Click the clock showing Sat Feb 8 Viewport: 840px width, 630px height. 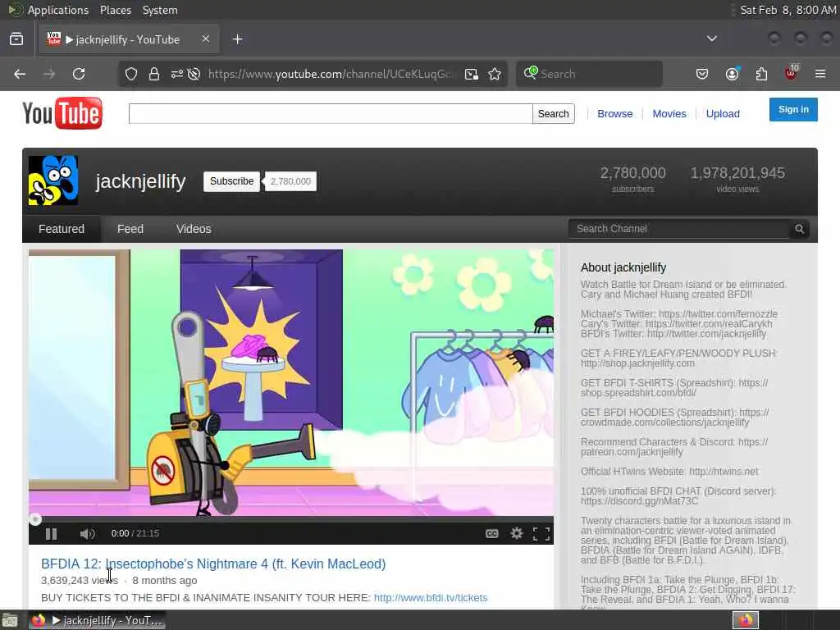tap(787, 10)
